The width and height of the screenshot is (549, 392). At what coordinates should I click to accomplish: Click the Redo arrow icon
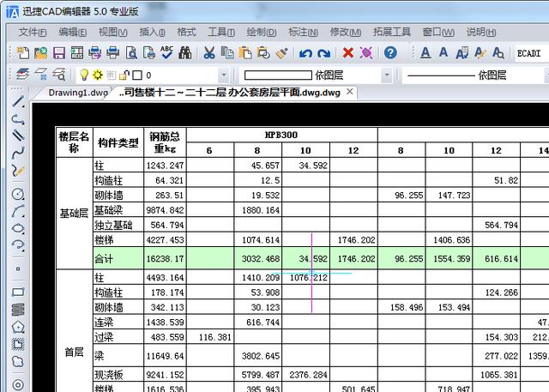[323, 53]
